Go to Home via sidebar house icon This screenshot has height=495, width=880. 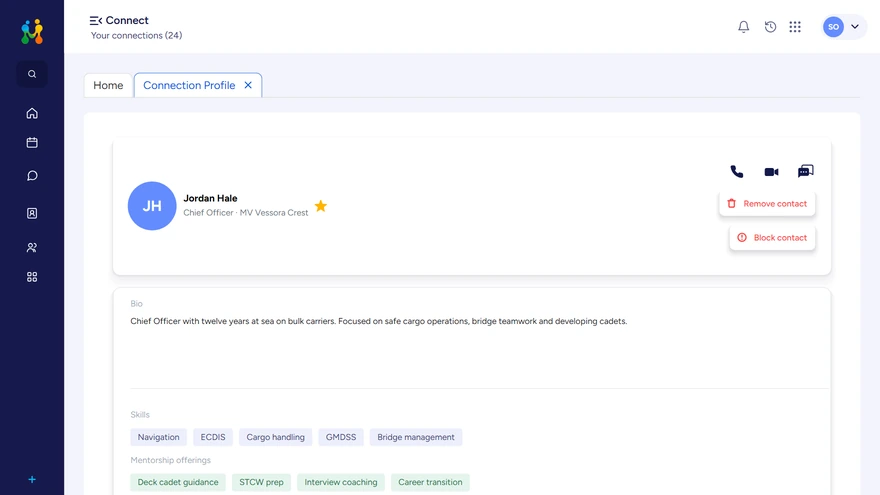click(32, 113)
